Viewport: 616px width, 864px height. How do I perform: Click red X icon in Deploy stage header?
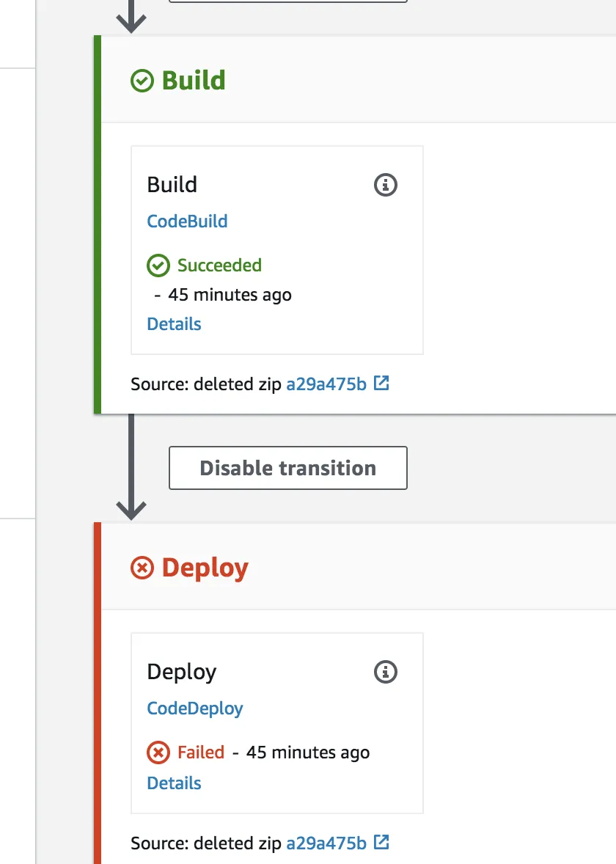142,568
